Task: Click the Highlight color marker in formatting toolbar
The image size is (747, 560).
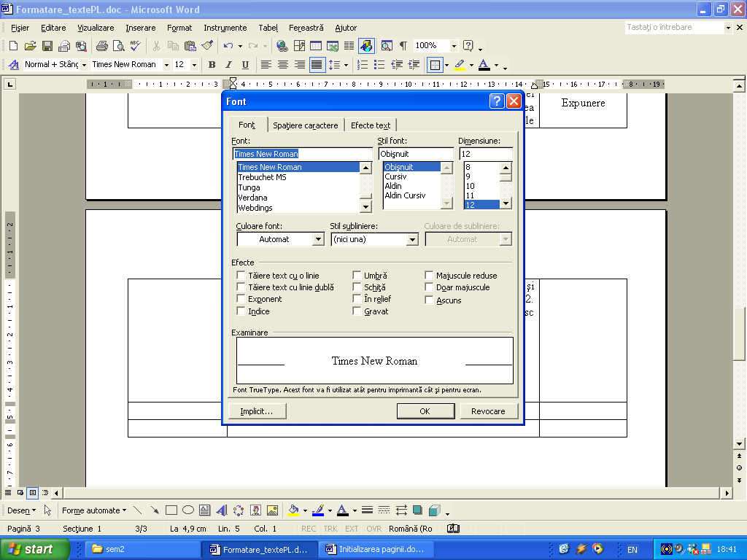Action: click(x=460, y=65)
